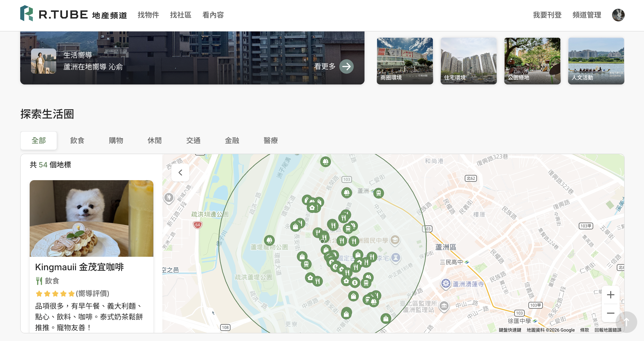This screenshot has width=644, height=341.
Task: Open the 人文活動 thumbnail
Action: pyautogui.click(x=596, y=61)
